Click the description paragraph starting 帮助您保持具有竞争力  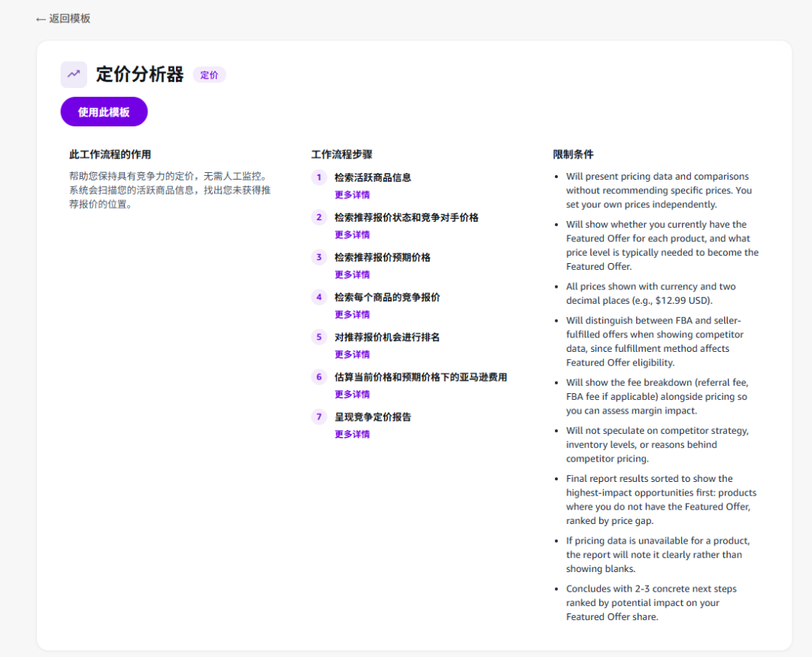click(171, 190)
